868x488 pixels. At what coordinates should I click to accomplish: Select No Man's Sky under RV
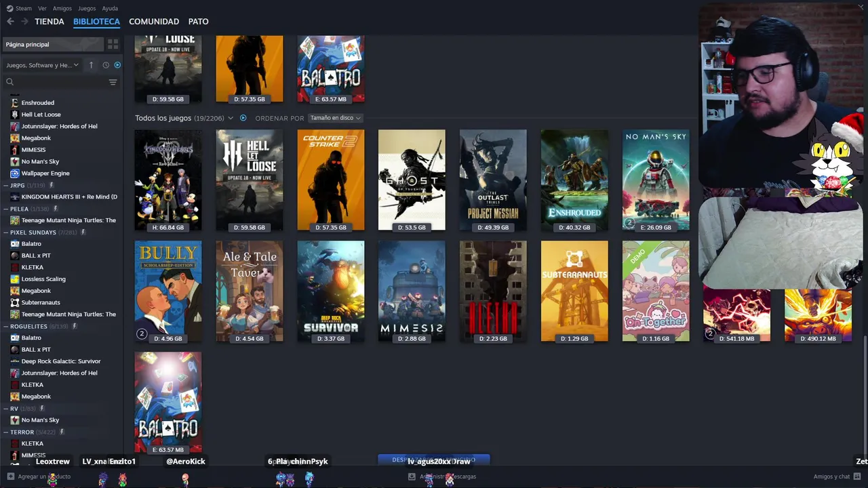(40, 420)
